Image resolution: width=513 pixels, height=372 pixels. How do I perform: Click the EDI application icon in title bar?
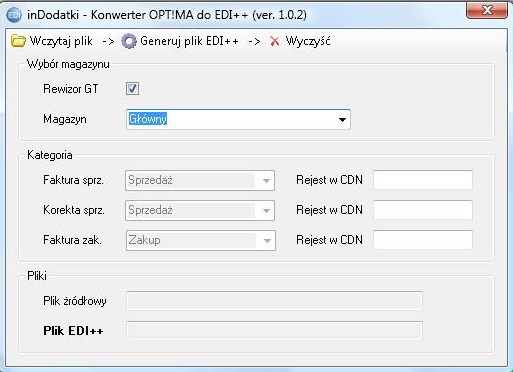pyautogui.click(x=14, y=15)
